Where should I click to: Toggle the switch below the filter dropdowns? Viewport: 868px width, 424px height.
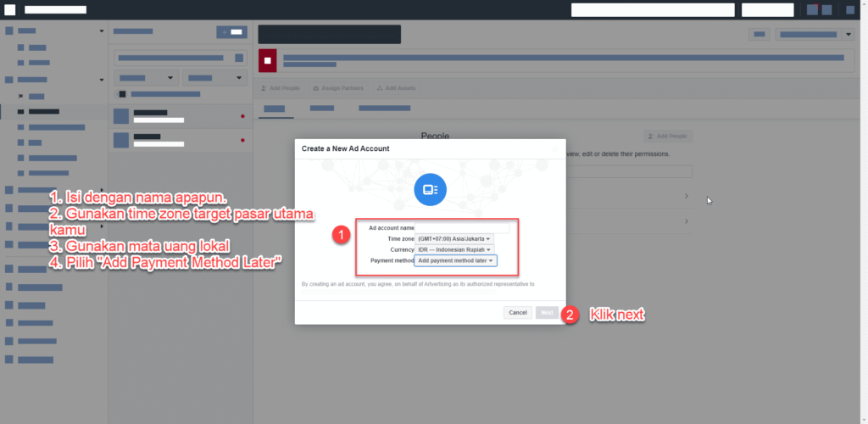(122, 94)
